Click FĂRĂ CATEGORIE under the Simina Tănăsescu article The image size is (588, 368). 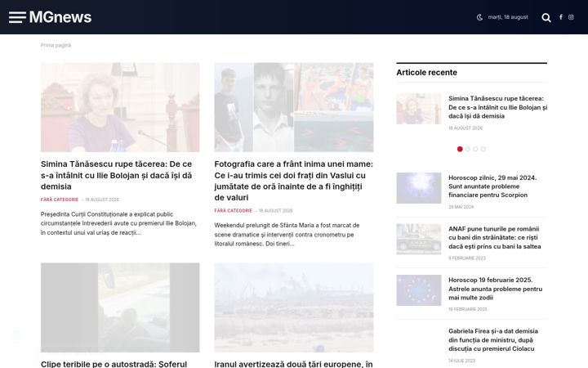(60, 200)
